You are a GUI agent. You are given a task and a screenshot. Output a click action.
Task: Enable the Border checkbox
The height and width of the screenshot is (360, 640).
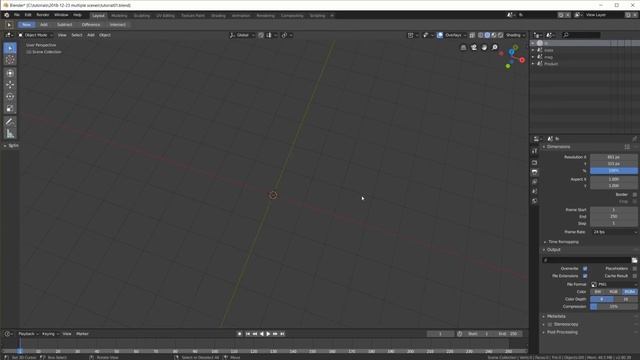(635, 195)
